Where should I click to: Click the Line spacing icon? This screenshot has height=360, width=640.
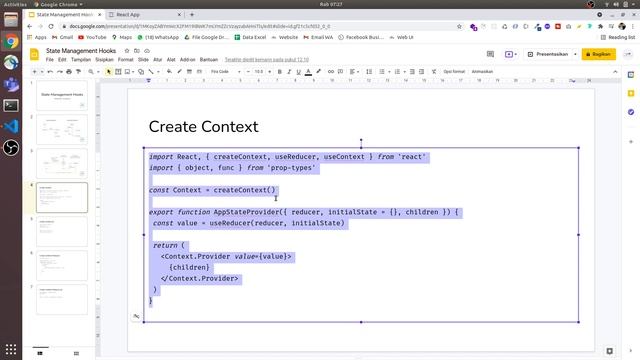pos(369,72)
